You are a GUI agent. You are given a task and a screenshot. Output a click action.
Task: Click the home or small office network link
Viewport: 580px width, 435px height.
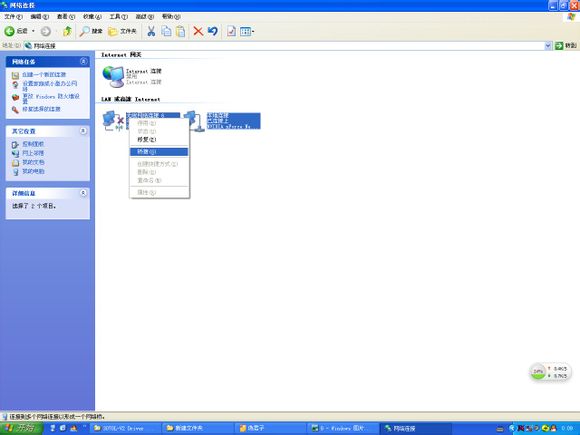[x=50, y=86]
